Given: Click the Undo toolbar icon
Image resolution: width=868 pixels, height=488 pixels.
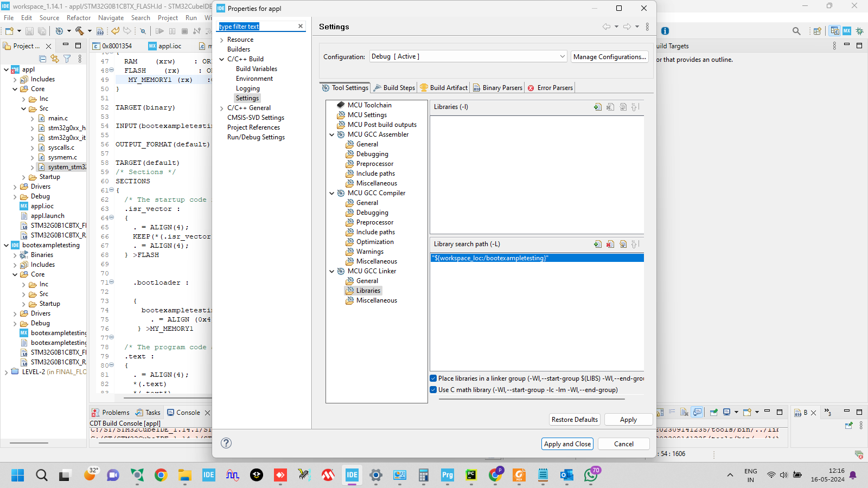Looking at the screenshot, I should point(114,31).
